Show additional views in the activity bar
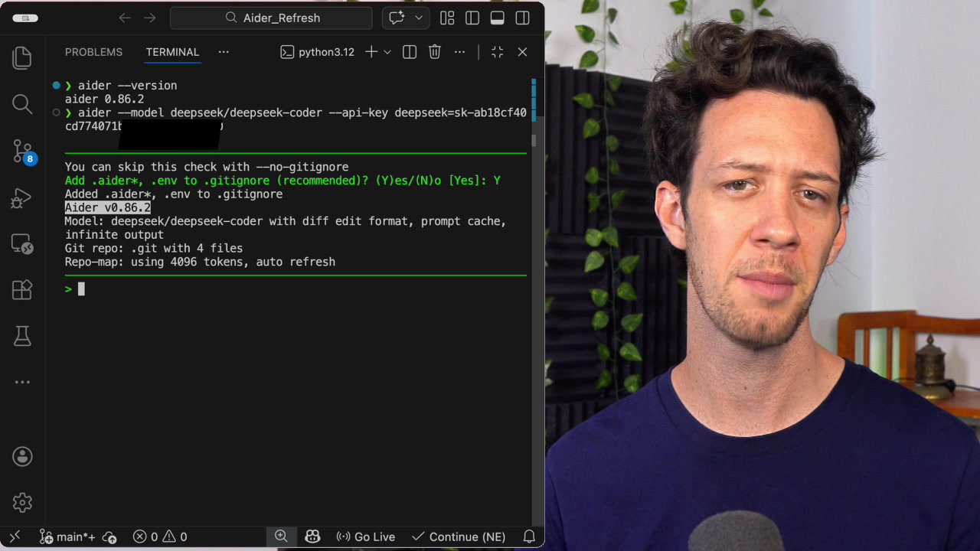The height and width of the screenshot is (551, 980). tap(22, 382)
